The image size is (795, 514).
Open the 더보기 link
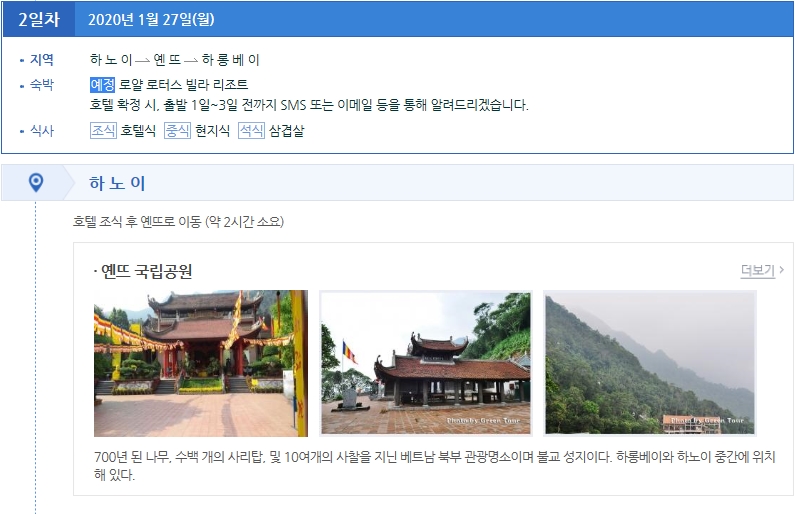pos(757,271)
